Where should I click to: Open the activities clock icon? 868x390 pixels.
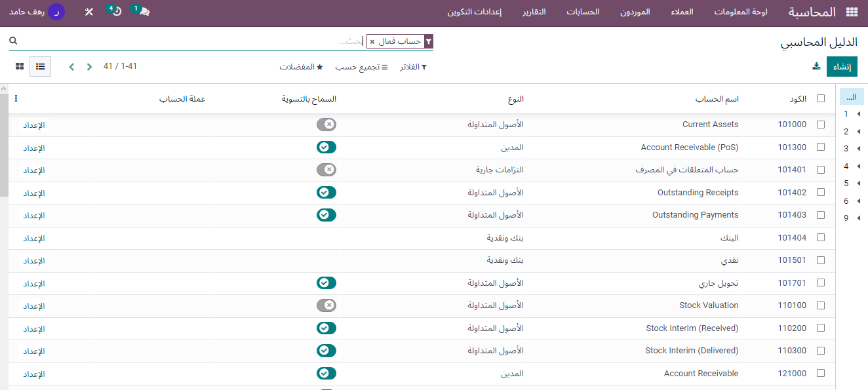116,12
